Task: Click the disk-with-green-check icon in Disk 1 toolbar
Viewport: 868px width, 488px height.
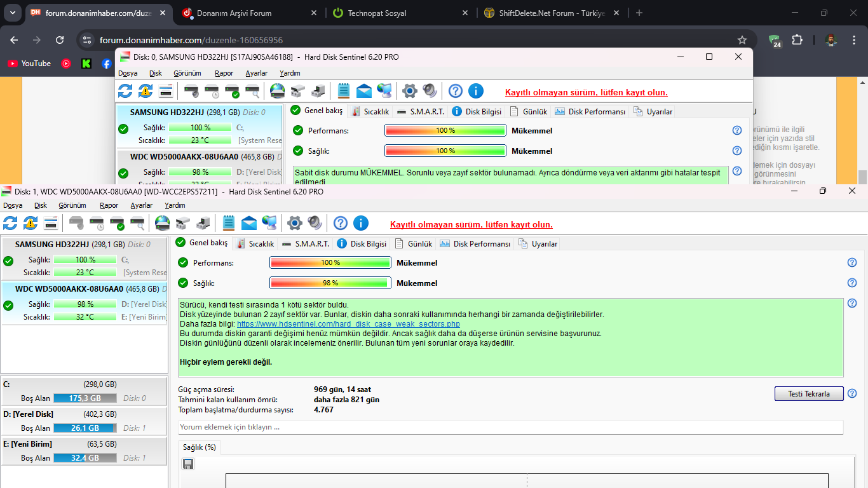Action: (117, 223)
